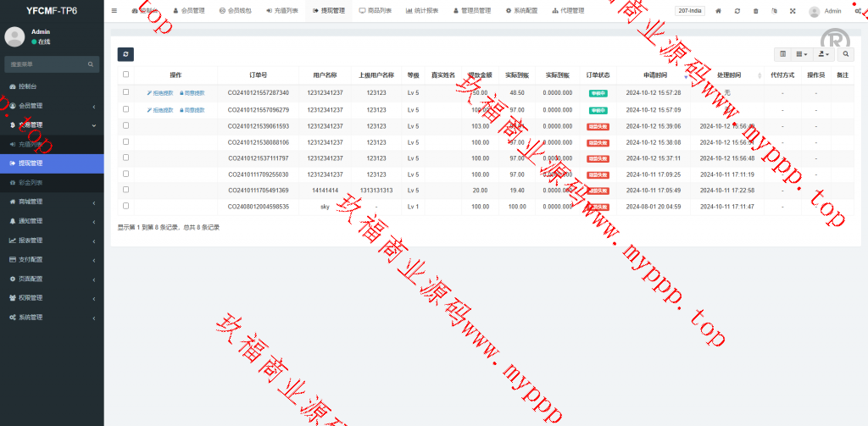Toggle the table card view icon
This screenshot has width=868, height=426.
(x=782, y=54)
